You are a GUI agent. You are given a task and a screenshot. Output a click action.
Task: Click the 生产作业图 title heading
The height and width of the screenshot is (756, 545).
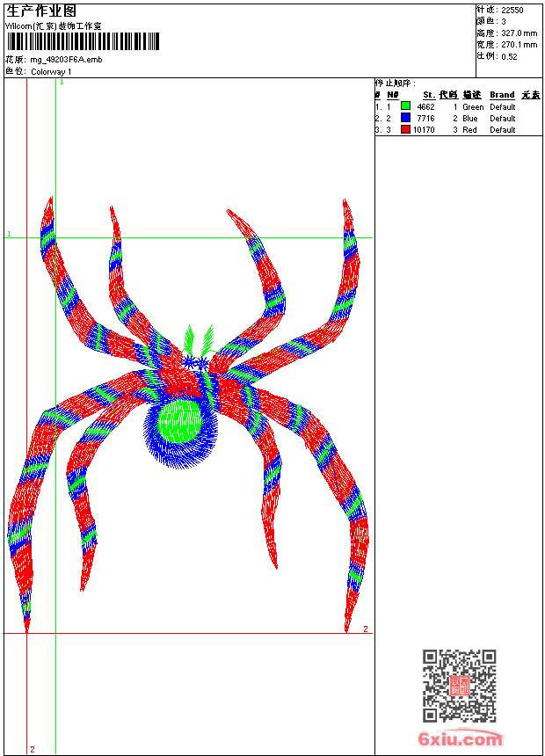(x=41, y=11)
